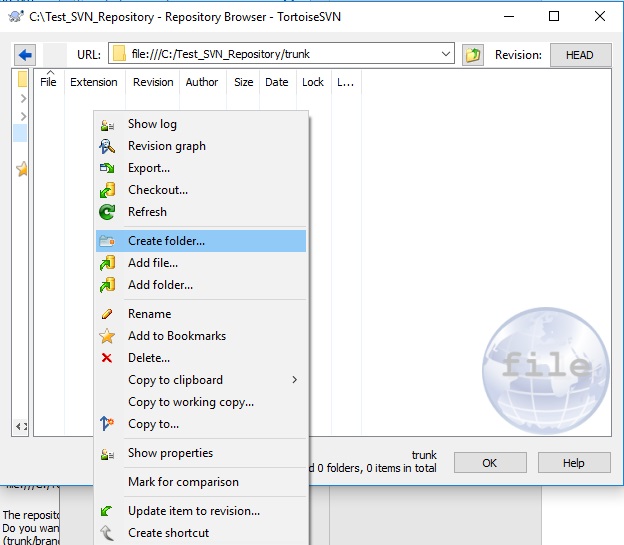Image resolution: width=624 pixels, height=545 pixels.
Task: Click the blue back arrow button
Action: (25, 55)
